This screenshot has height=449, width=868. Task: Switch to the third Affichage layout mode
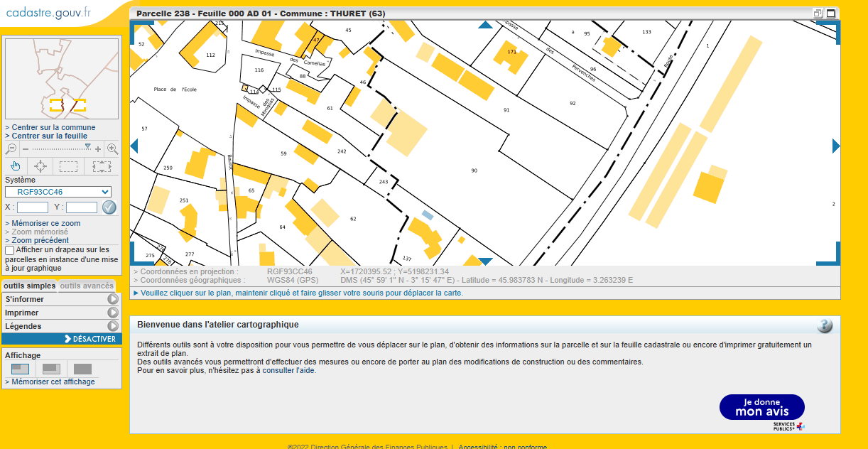(82, 369)
